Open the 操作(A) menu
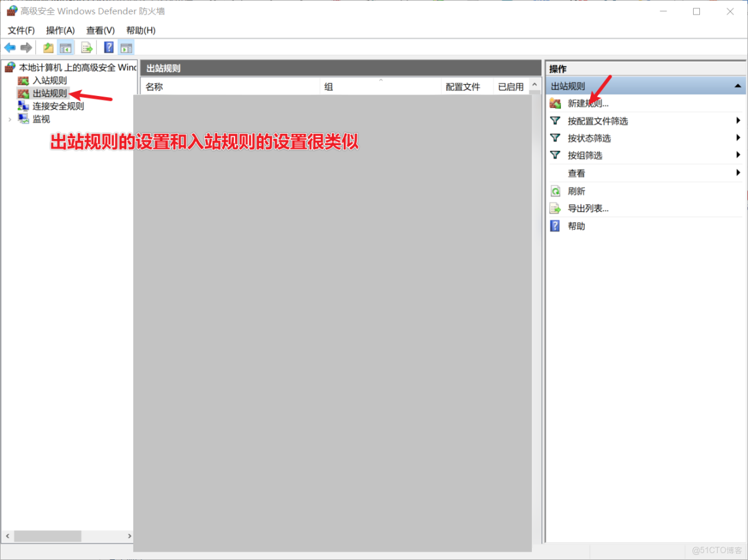 60,30
